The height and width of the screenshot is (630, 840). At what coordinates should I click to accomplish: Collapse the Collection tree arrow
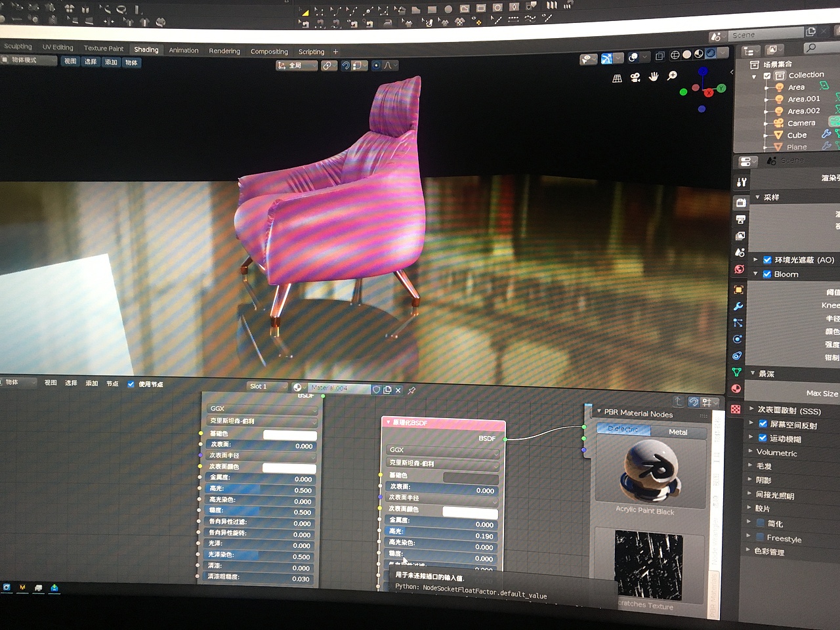coord(755,77)
